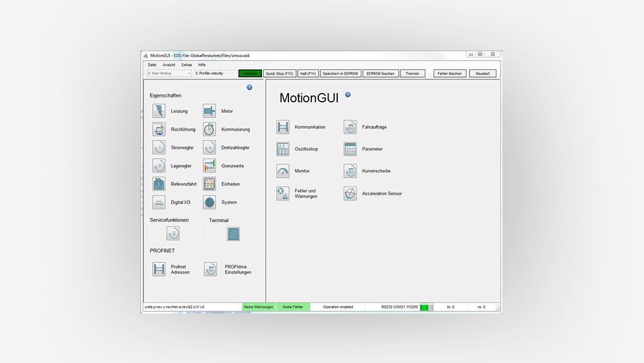Viewport: 644px width, 363px height.
Task: Open the Kurvenscheibe cam icon
Action: 350,171
